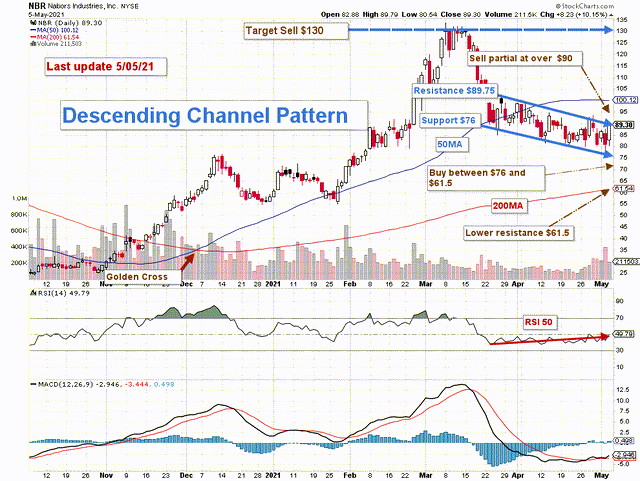Viewport: 640px width, 481px height.
Task: Click the 400K volume axis label
Action: [x=19, y=247]
